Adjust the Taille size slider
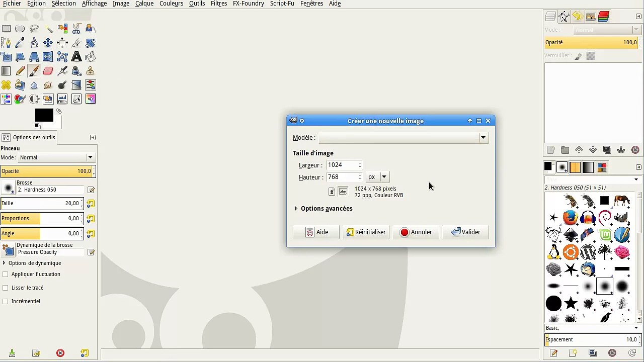This screenshot has width=644, height=362. click(42, 203)
